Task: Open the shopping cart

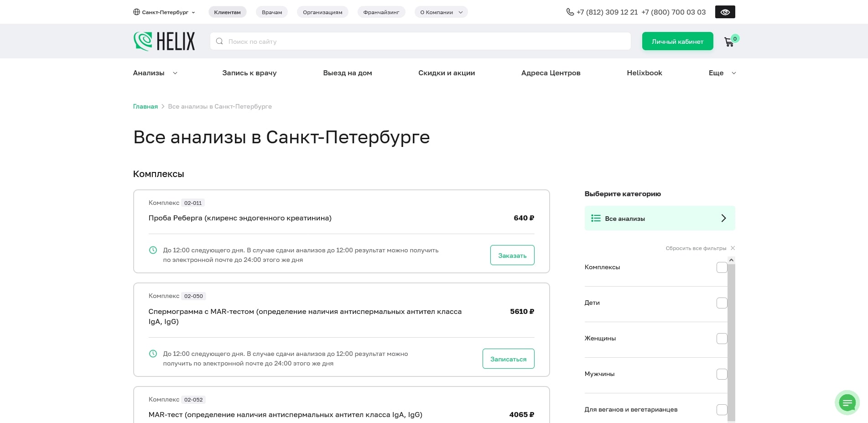Action: click(x=728, y=41)
